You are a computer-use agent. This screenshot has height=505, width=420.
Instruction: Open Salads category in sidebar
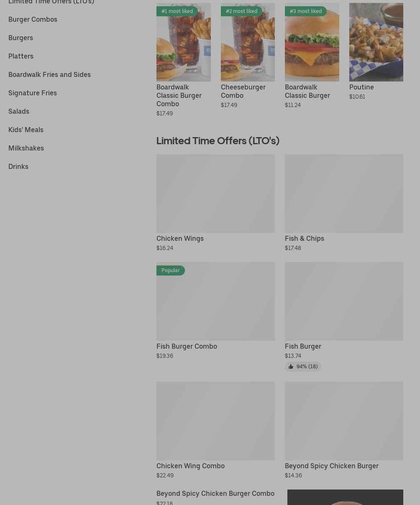pos(19,111)
